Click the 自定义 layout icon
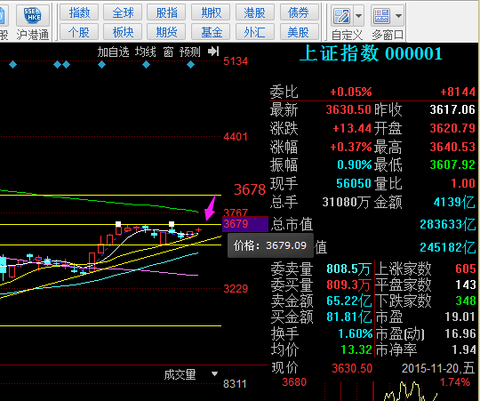480x401 pixels. point(342,16)
